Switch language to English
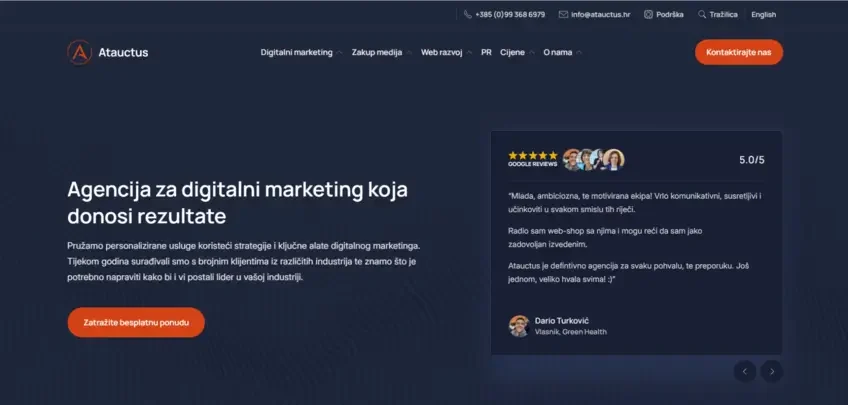This screenshot has width=848, height=405. 764,15
